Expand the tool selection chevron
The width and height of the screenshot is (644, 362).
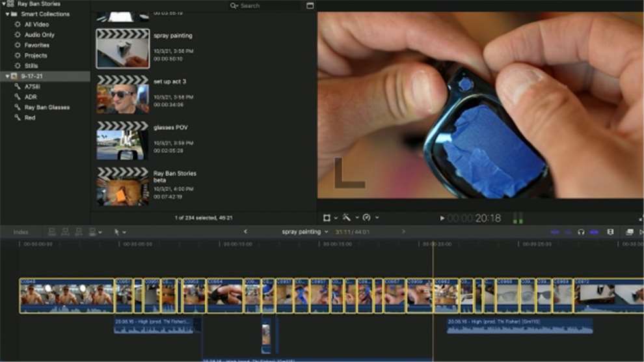[x=124, y=232]
